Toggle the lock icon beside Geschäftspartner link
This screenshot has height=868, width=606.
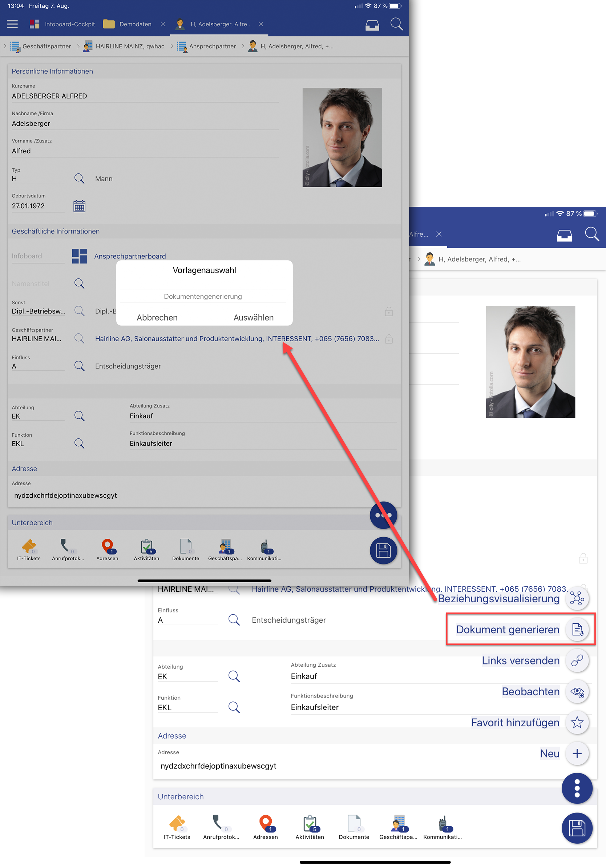[389, 339]
